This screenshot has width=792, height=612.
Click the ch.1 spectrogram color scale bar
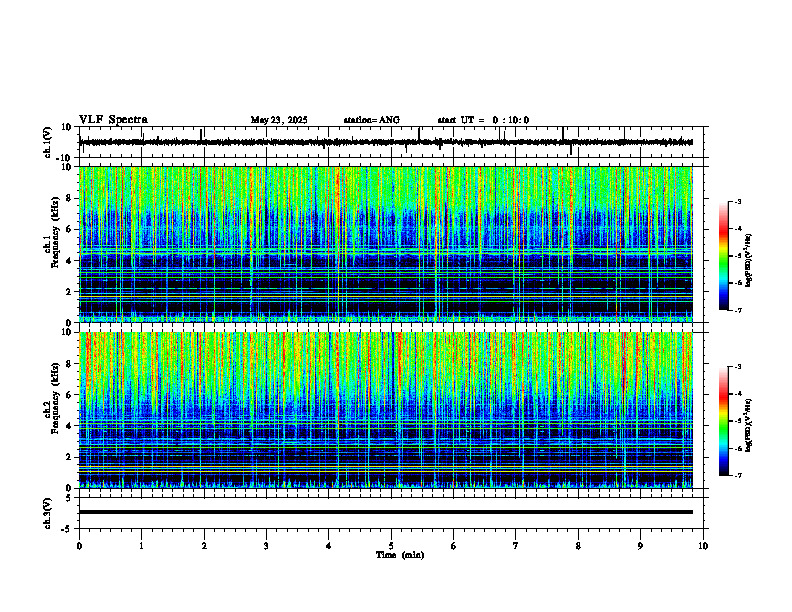[724, 256]
